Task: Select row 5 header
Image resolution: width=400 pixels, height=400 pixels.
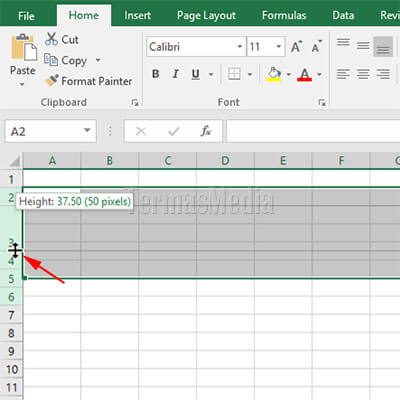Action: (11, 279)
